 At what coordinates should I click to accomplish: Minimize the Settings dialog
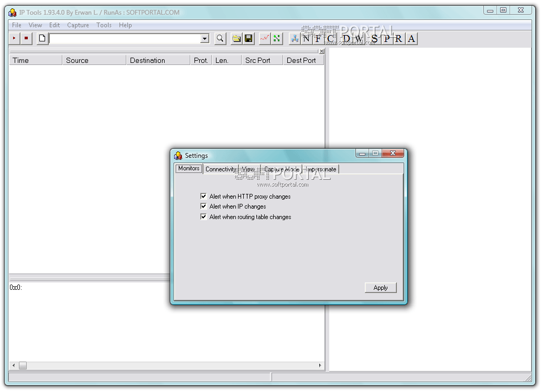362,153
